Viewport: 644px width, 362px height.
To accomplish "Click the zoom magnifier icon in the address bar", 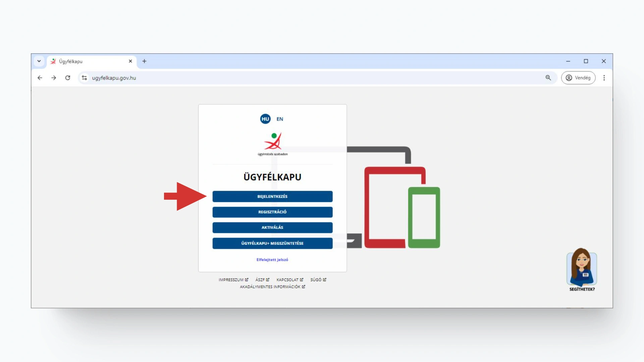I will coord(548,78).
